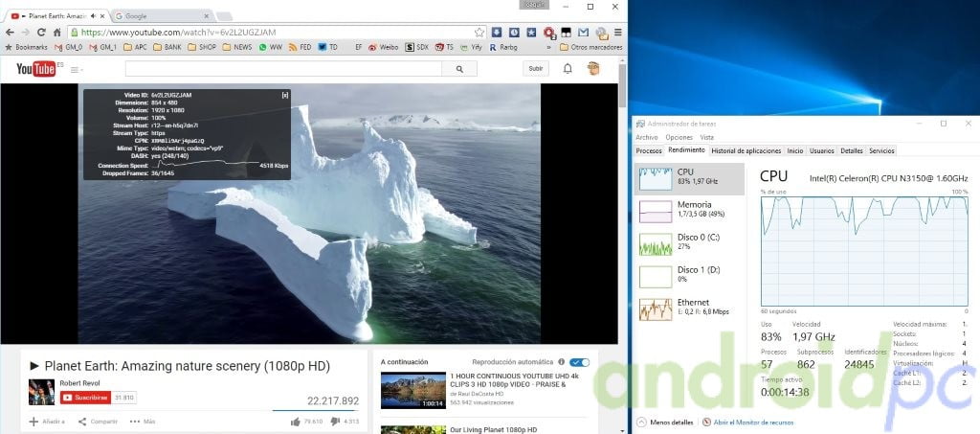The height and width of the screenshot is (434, 980).
Task: Switch to Historial de aplicaciones tab
Action: [x=746, y=150]
